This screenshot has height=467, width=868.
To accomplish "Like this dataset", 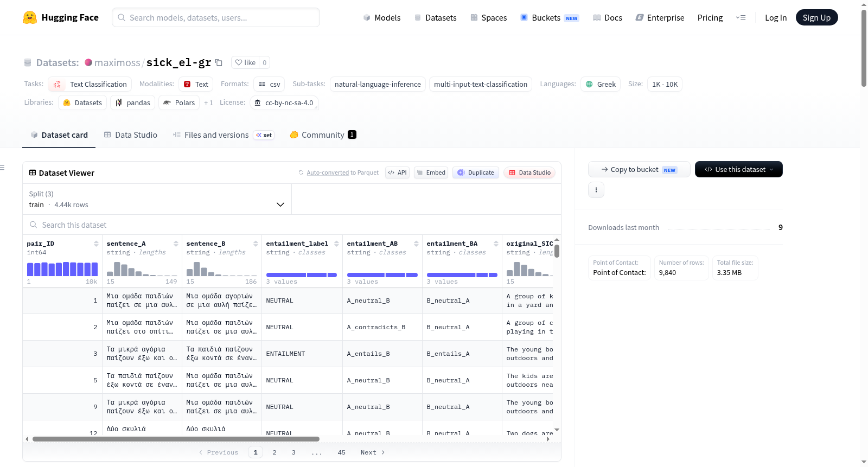I will tap(245, 62).
